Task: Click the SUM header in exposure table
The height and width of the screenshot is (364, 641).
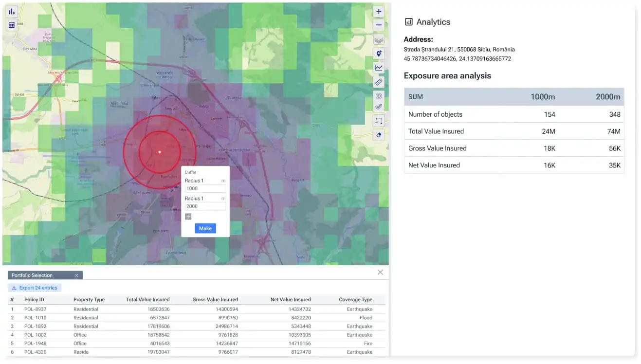Action: (416, 96)
